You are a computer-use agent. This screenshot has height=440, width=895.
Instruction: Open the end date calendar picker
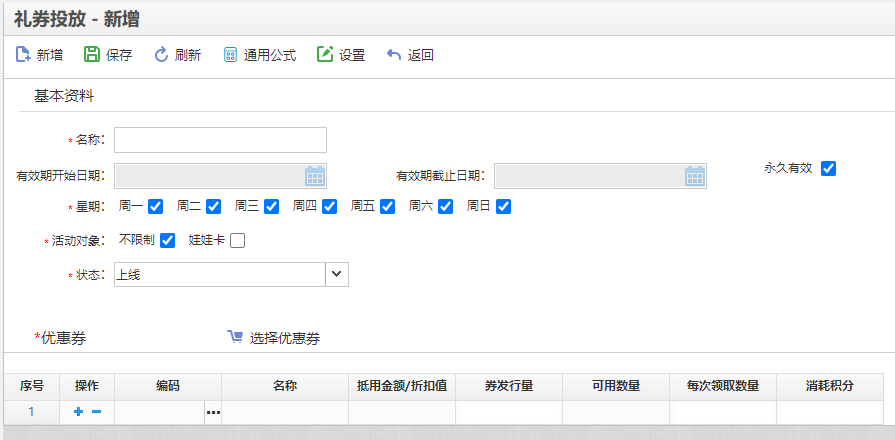point(695,176)
